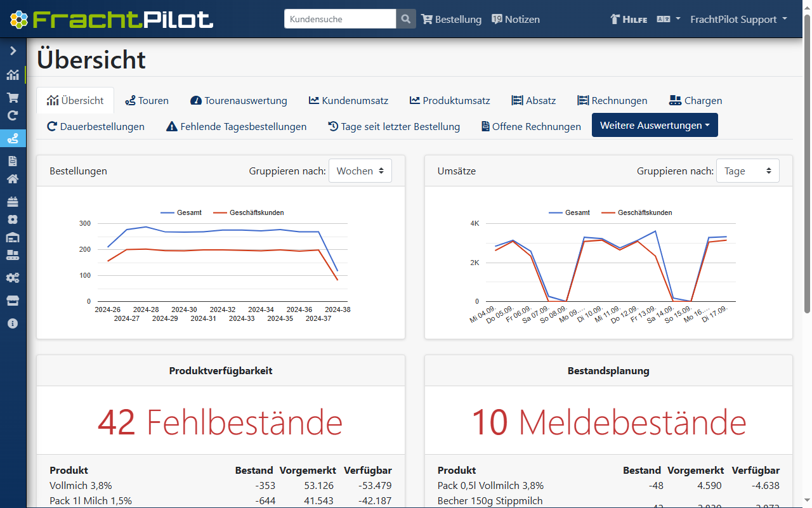The width and height of the screenshot is (812, 508).
Task: Open the Rechnungen tab
Action: pos(612,100)
